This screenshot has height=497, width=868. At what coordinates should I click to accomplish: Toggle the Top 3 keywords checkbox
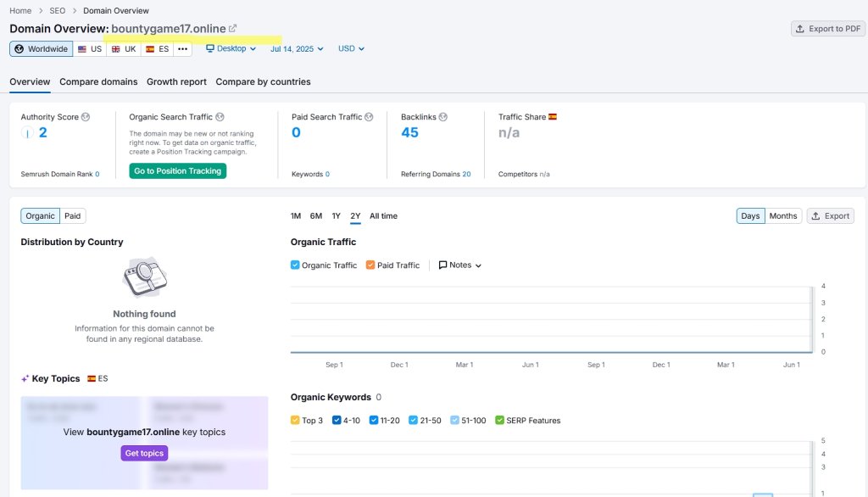coord(295,421)
